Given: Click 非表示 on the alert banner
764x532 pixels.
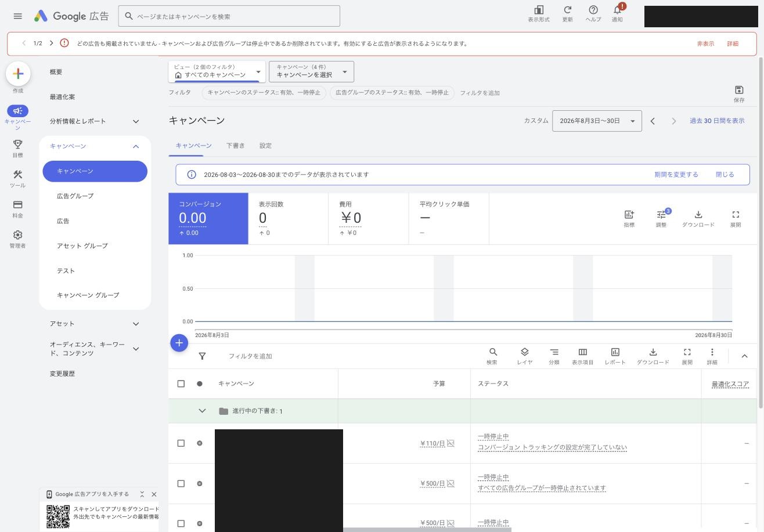Looking at the screenshot, I should pos(705,44).
